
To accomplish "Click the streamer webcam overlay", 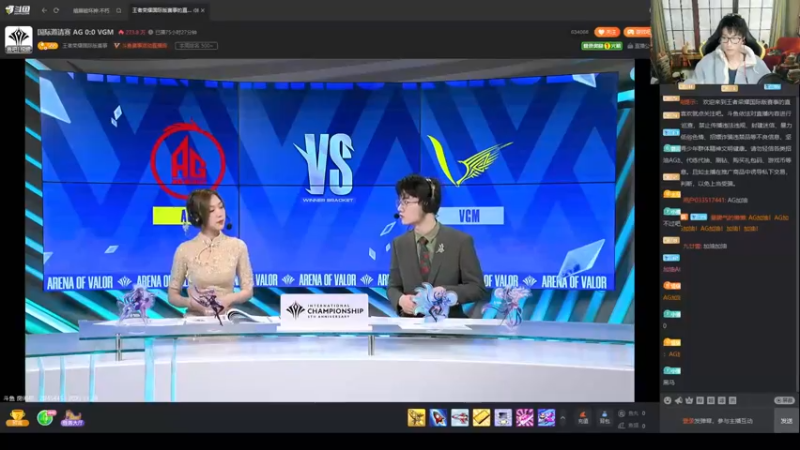I will point(725,42).
